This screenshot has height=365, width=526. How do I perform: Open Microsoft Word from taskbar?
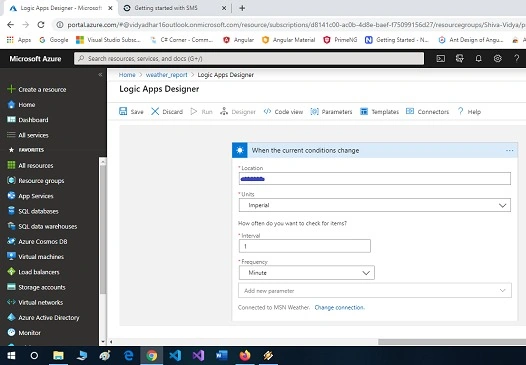tap(222, 355)
